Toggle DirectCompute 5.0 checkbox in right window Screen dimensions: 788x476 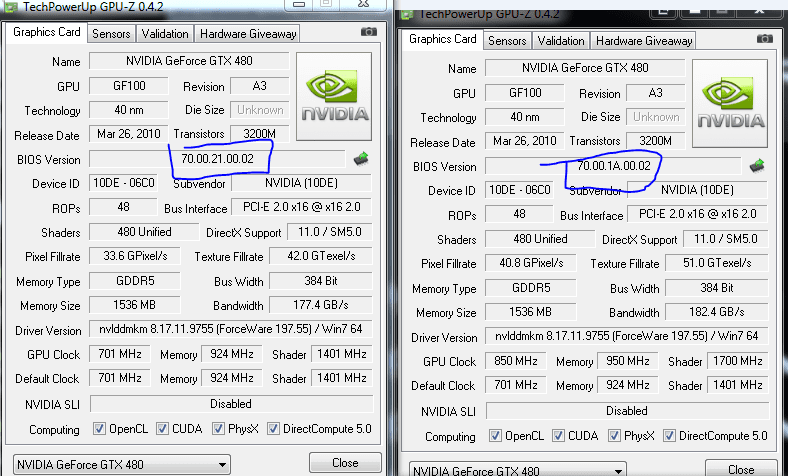(669, 436)
